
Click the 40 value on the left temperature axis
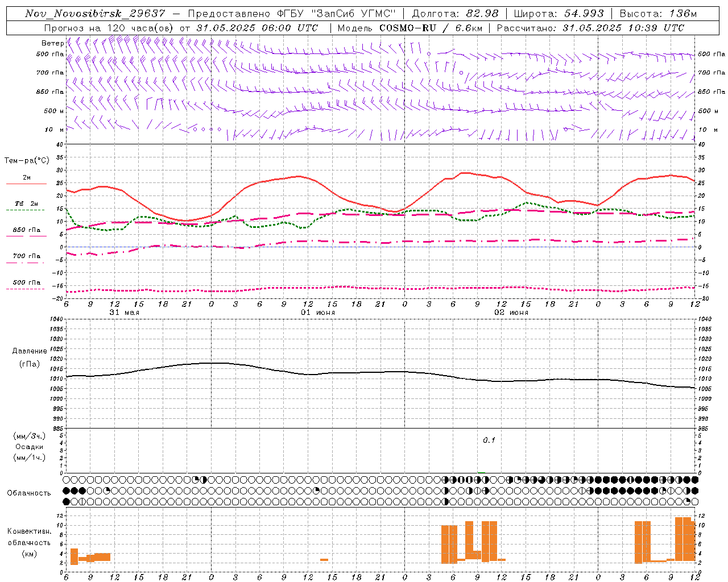60,144
